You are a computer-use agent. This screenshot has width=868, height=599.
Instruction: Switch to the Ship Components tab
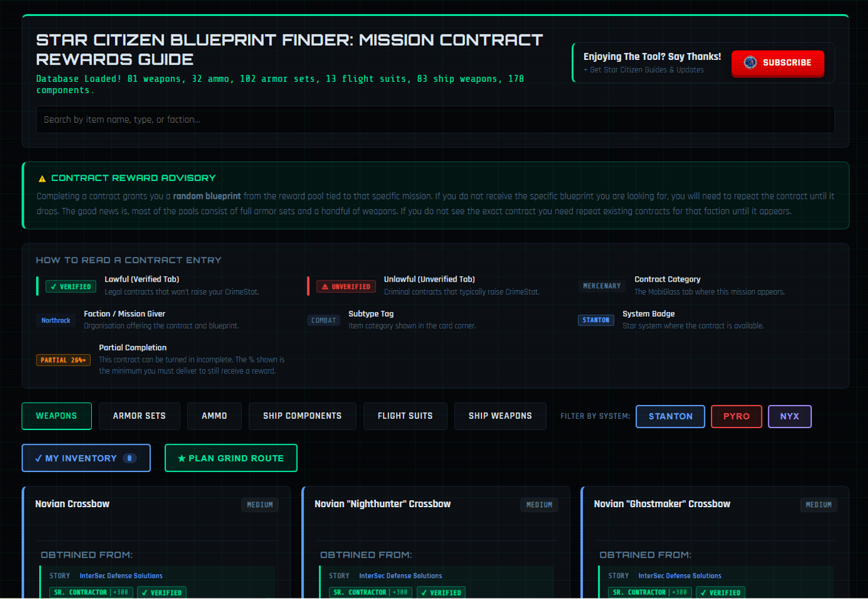(x=302, y=416)
